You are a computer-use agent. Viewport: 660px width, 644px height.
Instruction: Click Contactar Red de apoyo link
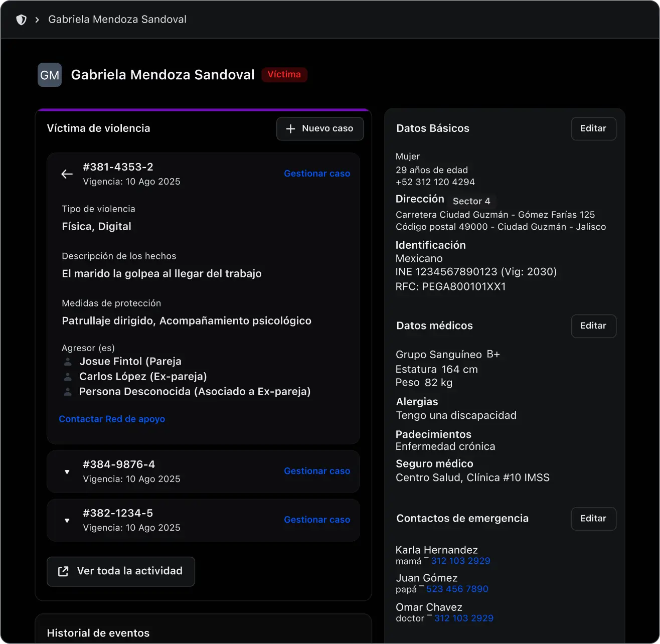[x=112, y=419]
